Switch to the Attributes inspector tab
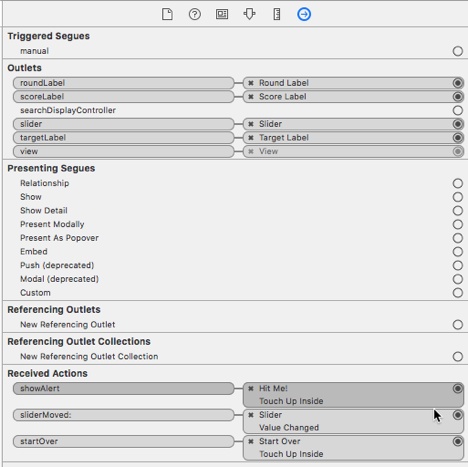Viewport: 468px width, 467px height. pos(249,14)
